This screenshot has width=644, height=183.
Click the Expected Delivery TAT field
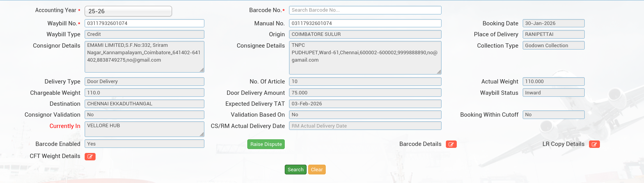365,104
